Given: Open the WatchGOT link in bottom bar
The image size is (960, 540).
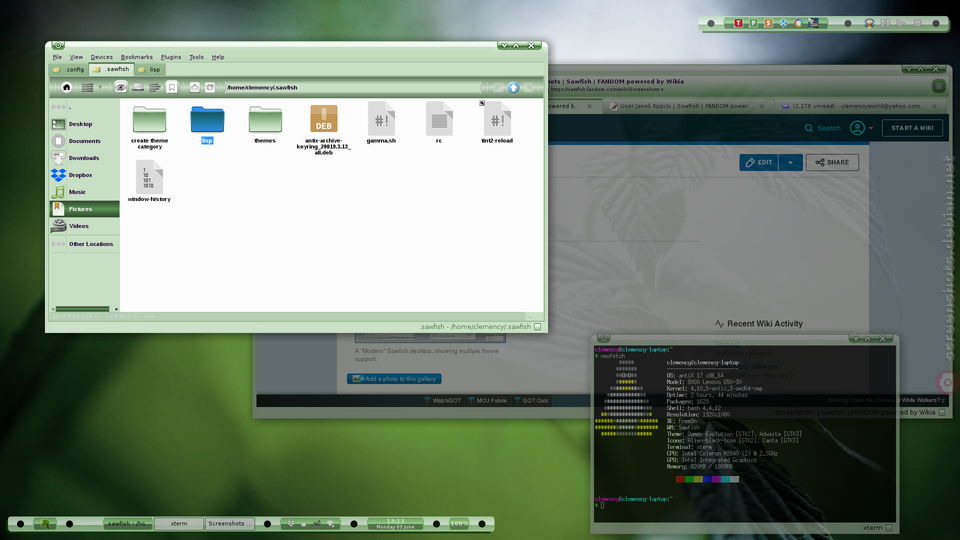Looking at the screenshot, I should [443, 400].
